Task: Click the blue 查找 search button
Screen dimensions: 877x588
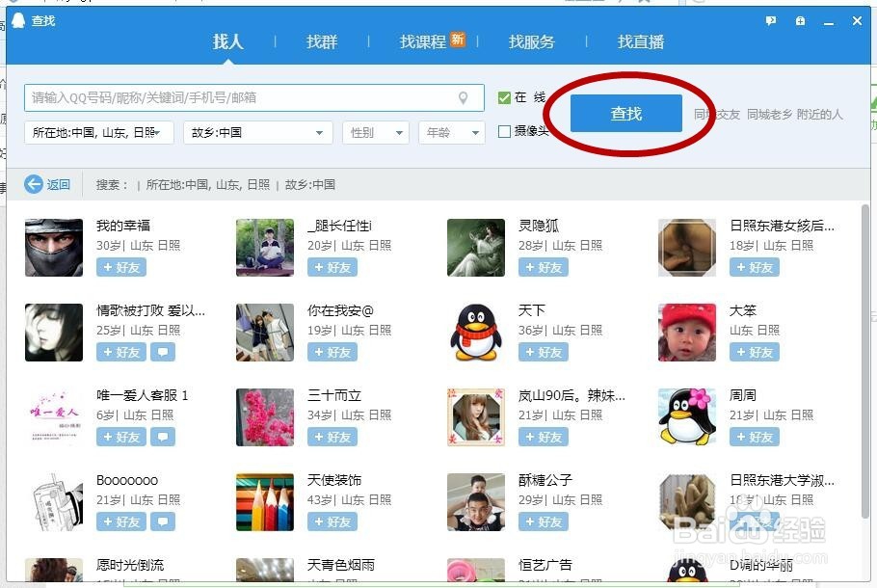Action: [626, 113]
